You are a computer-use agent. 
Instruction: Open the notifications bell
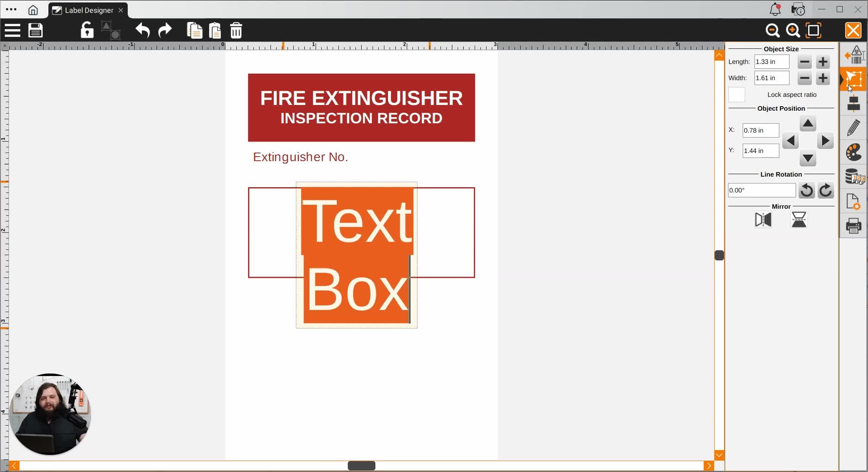click(x=775, y=9)
